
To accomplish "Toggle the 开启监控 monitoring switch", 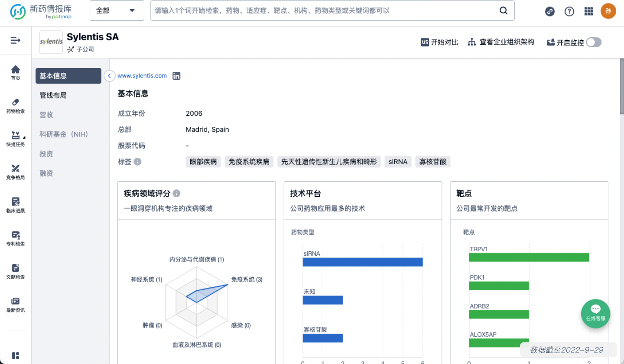I will click(594, 42).
